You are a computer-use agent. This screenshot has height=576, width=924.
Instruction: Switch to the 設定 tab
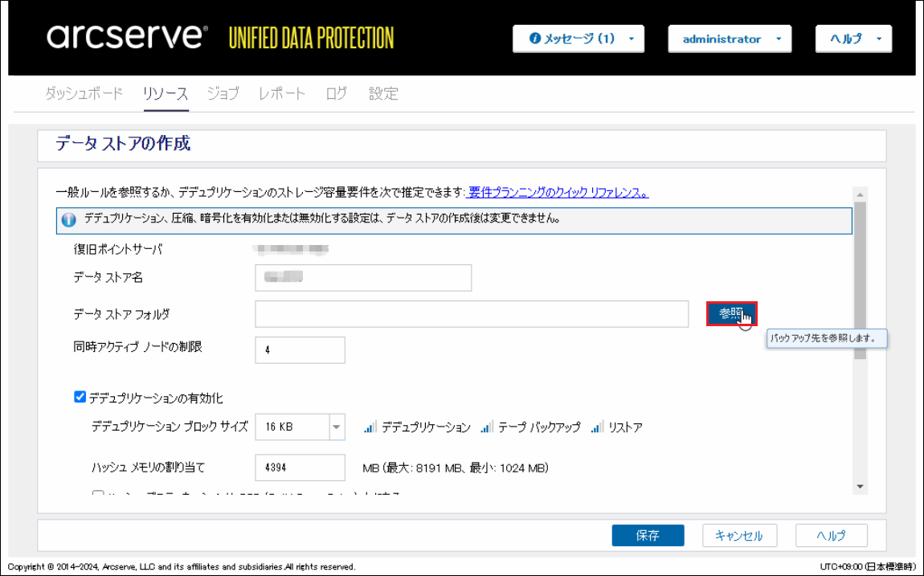[383, 93]
